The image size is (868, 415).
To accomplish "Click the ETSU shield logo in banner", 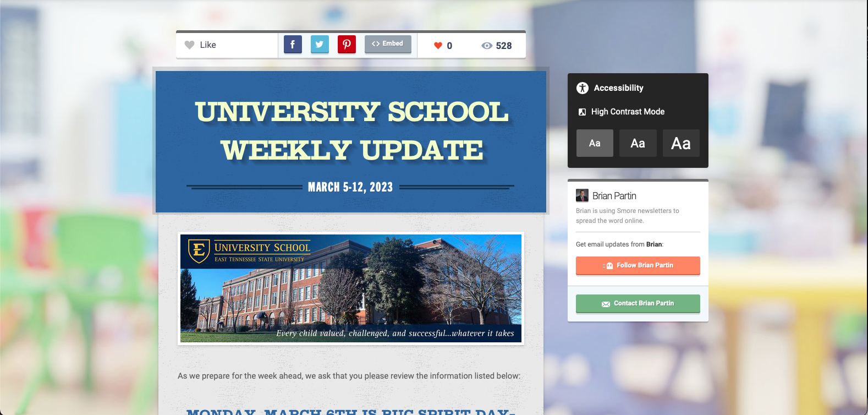I will click(199, 251).
